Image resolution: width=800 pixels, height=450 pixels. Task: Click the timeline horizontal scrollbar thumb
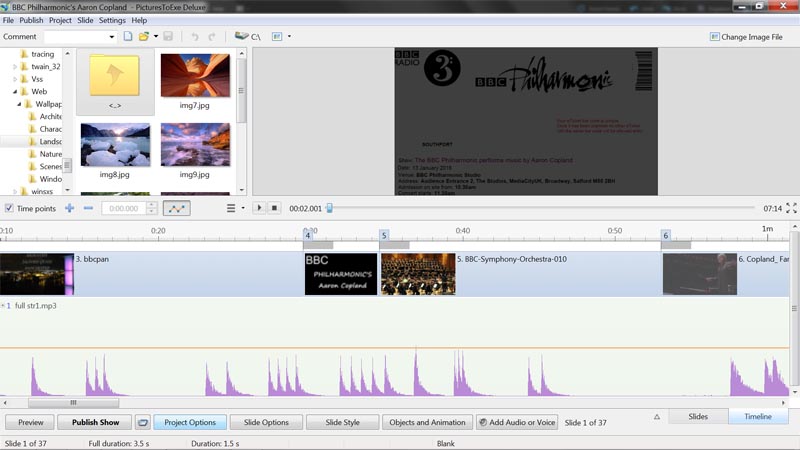(x=73, y=403)
